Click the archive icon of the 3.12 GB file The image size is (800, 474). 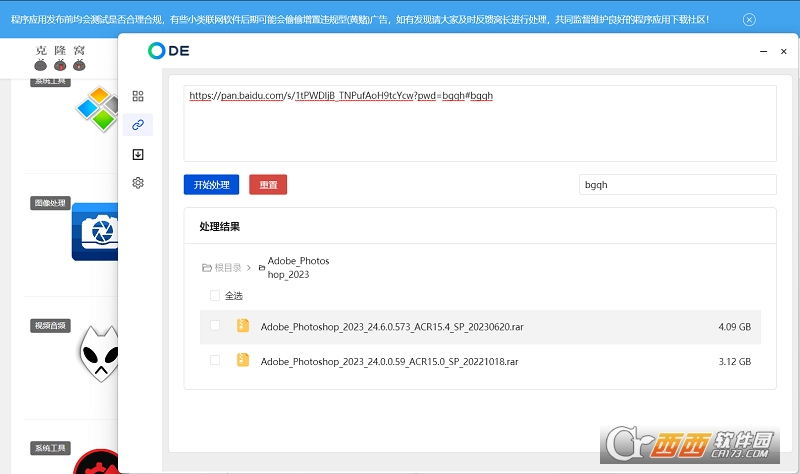(x=243, y=360)
